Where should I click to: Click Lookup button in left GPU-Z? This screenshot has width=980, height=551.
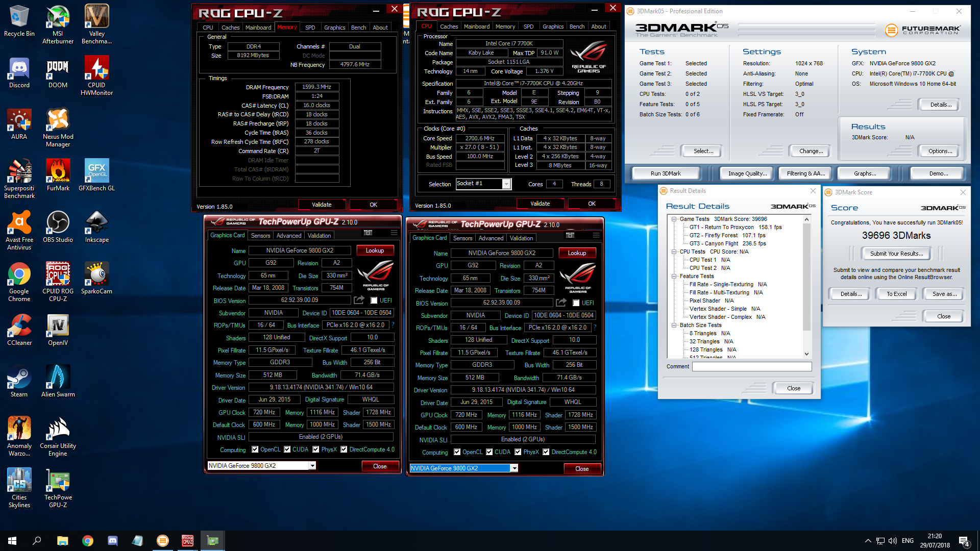(374, 251)
